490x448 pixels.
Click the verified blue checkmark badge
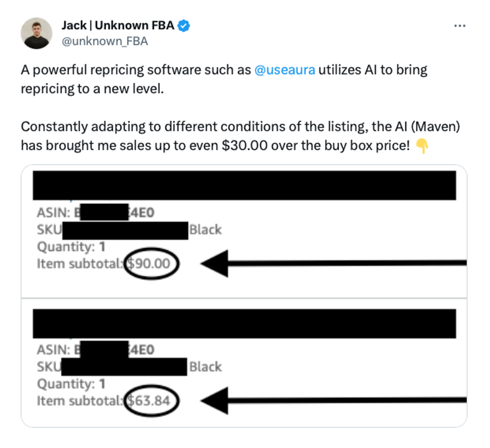tap(183, 25)
